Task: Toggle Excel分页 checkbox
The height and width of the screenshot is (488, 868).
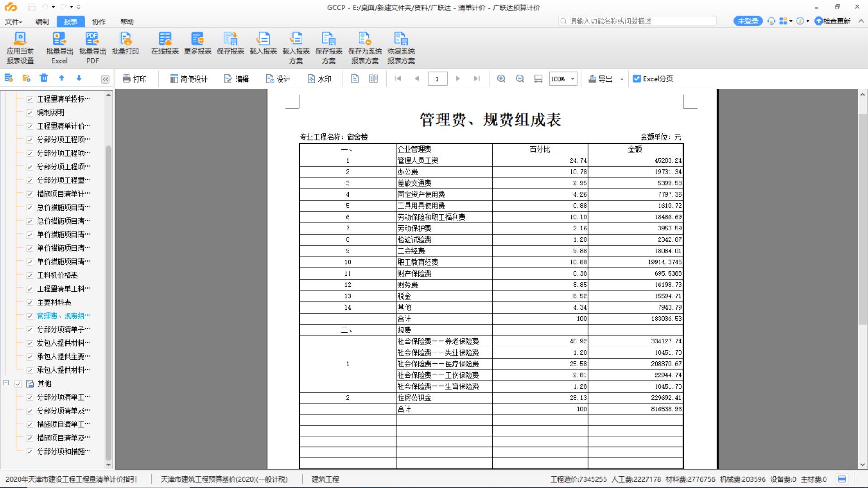Action: coord(637,79)
